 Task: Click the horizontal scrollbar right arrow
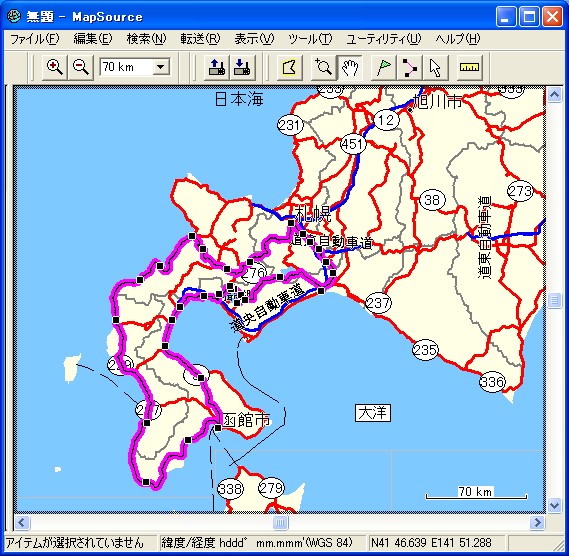(x=537, y=523)
